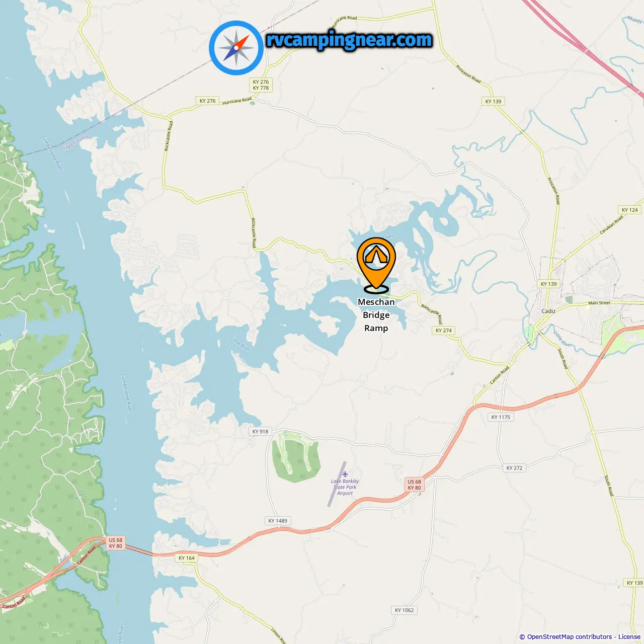Click the KY 164 route shield
Viewport: 644px width, 644px height.
pyautogui.click(x=187, y=558)
